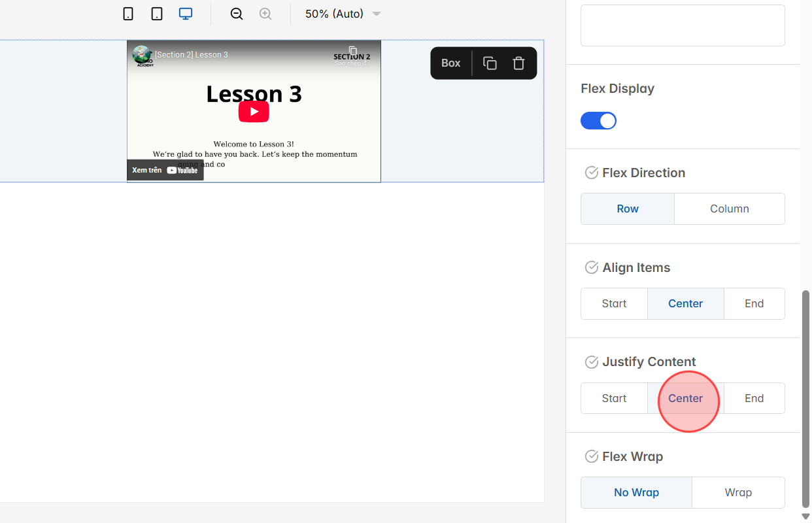The height and width of the screenshot is (523, 812).
Task: Set Justify Content to End
Action: (x=754, y=397)
